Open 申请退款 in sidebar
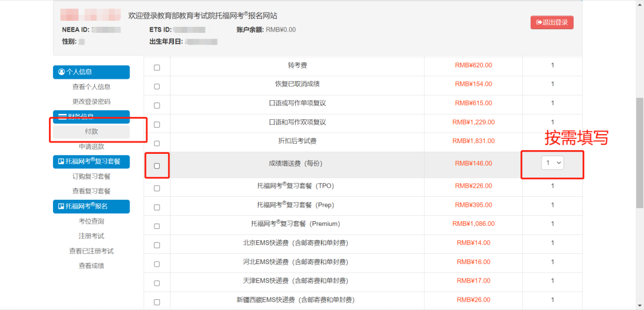The image size is (644, 310). tap(91, 147)
